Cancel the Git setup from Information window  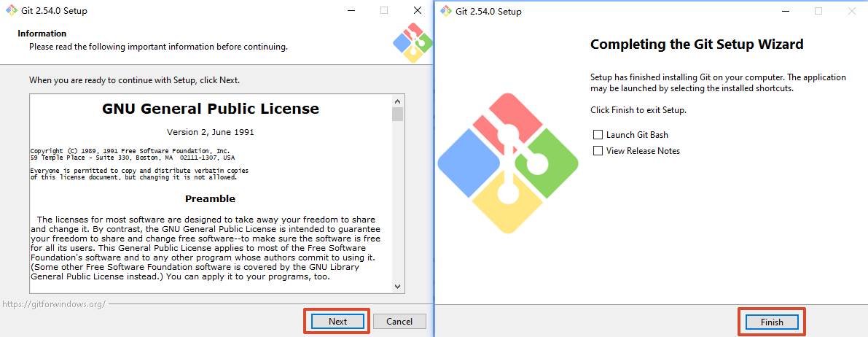[x=399, y=322]
